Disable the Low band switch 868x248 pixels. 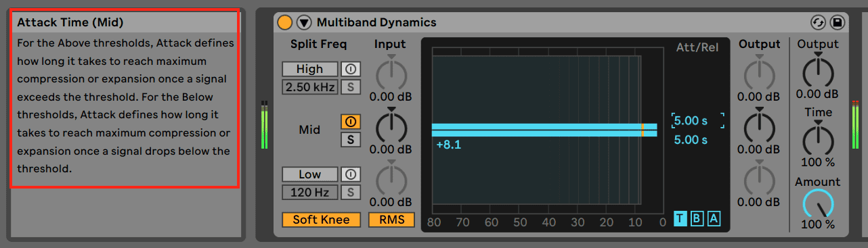tap(309, 174)
